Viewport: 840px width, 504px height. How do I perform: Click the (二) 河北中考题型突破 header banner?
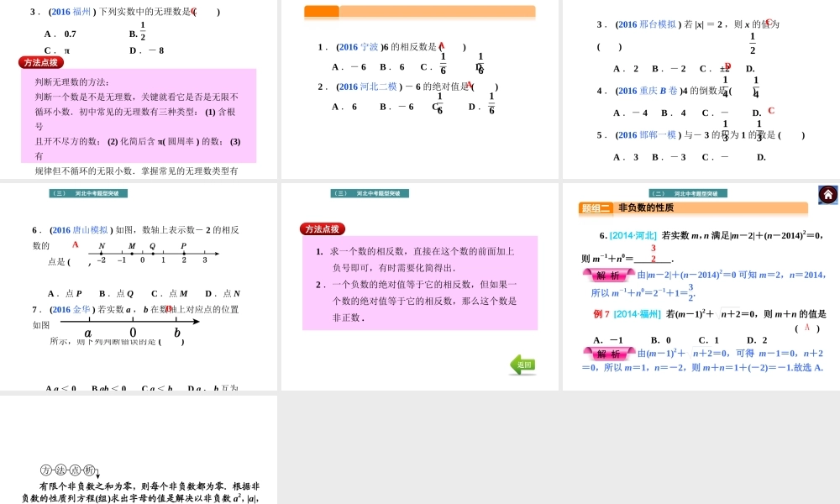click(688, 193)
